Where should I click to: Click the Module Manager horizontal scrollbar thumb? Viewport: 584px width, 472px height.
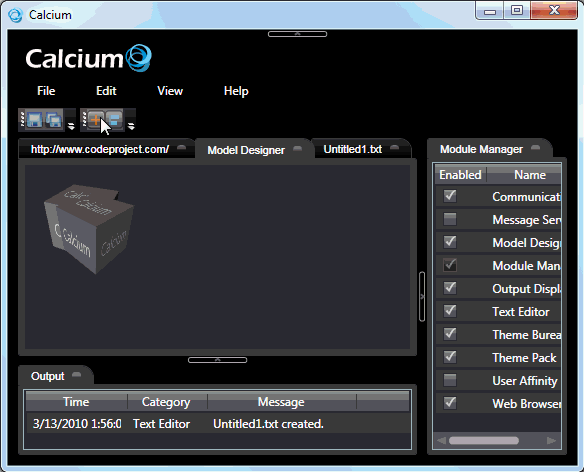tap(484, 441)
